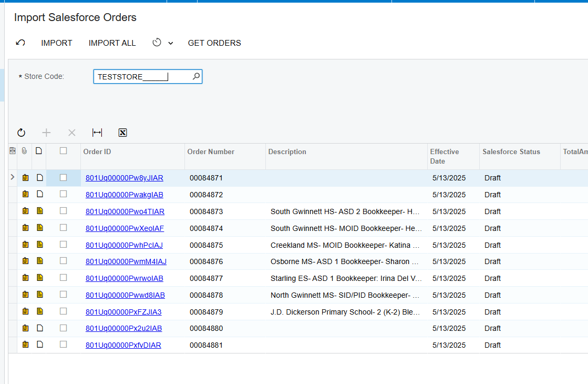Viewport: 588px width, 384px height.
Task: Check the box for order 00084880
Action: coord(64,328)
